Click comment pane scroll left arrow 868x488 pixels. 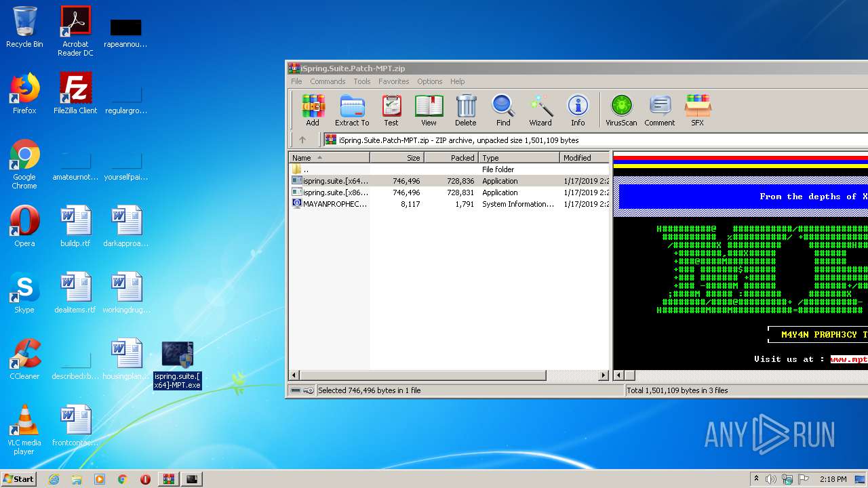[x=618, y=375]
